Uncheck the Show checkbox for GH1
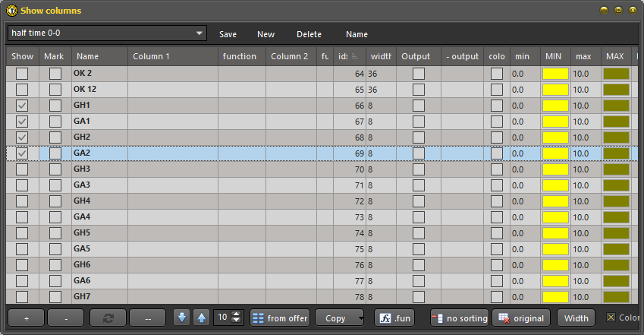Viewport: 644px width, 335px height. (22, 106)
